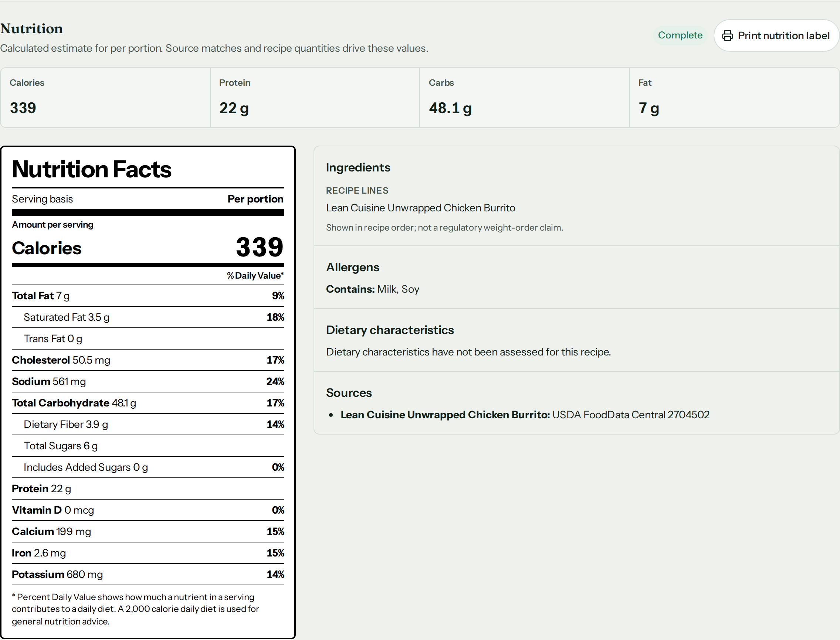This screenshot has width=840, height=640.
Task: Click the Saturated Fat 3.5 g row
Action: coord(148,317)
